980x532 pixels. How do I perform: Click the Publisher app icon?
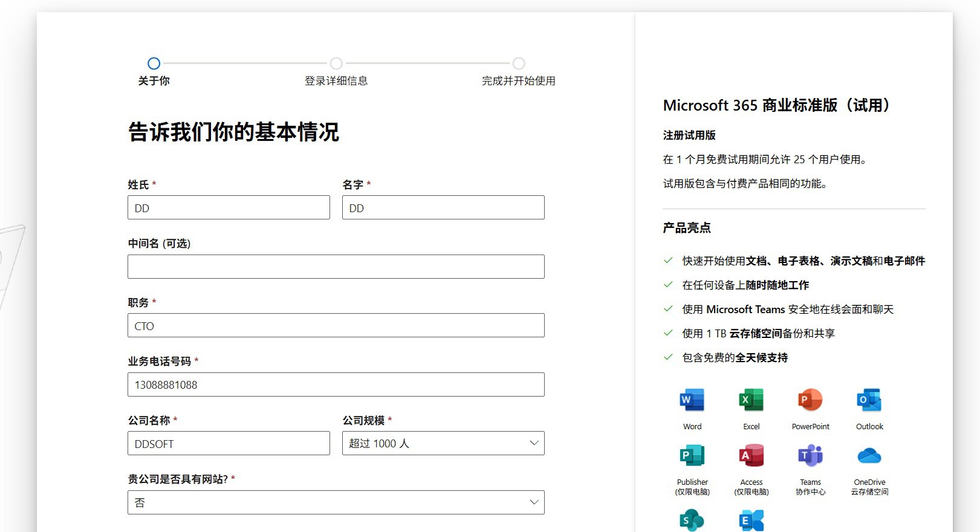(x=692, y=456)
